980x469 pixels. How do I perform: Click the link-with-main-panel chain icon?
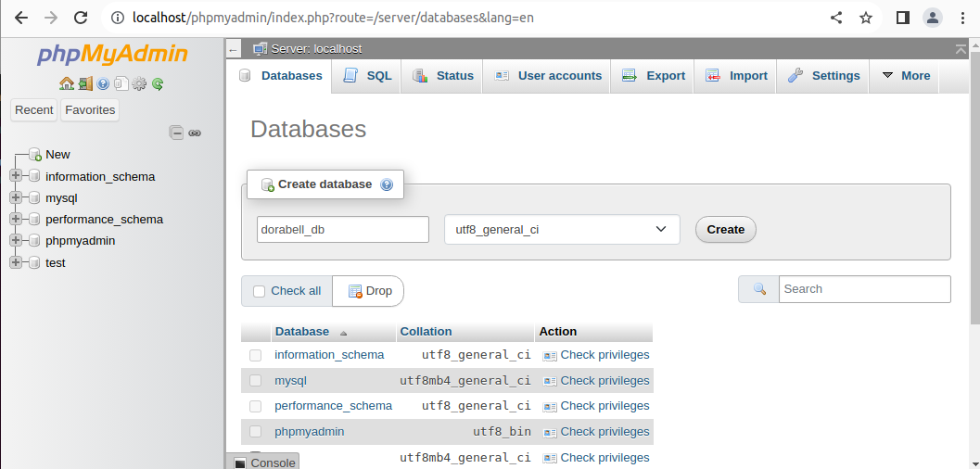(195, 133)
